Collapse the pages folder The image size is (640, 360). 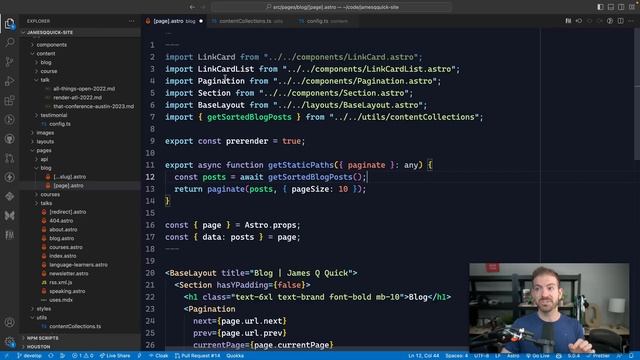pos(80,150)
